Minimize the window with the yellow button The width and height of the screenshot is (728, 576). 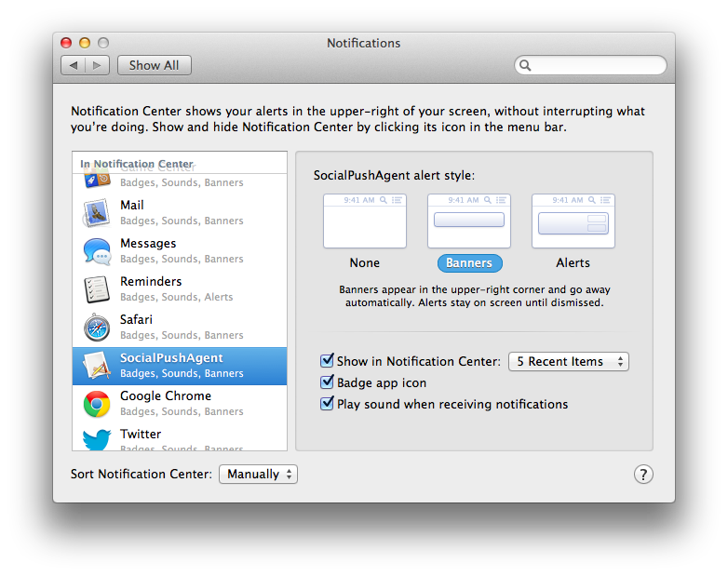coord(85,43)
